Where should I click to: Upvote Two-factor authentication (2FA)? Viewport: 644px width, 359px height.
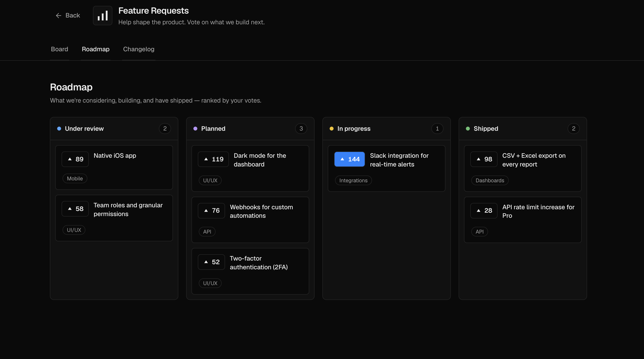(211, 262)
